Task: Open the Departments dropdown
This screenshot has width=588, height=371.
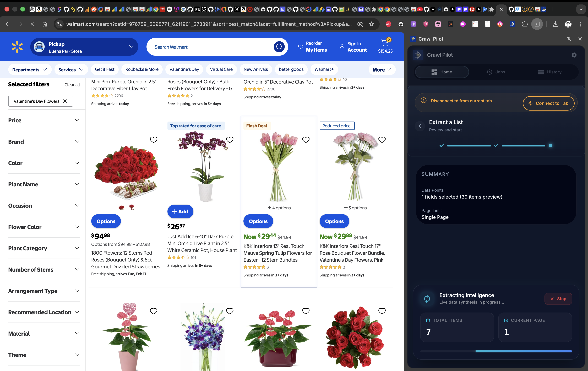Action: [30, 70]
